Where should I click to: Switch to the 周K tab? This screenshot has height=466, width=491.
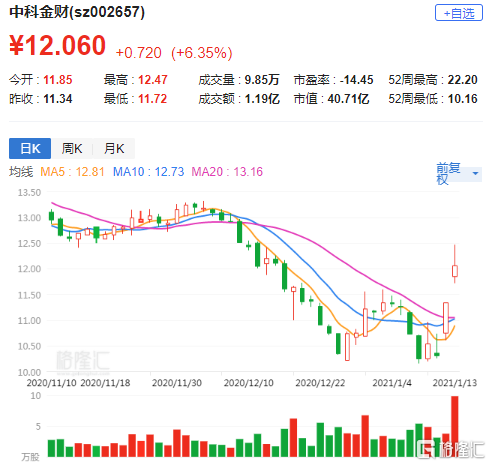coord(72,148)
